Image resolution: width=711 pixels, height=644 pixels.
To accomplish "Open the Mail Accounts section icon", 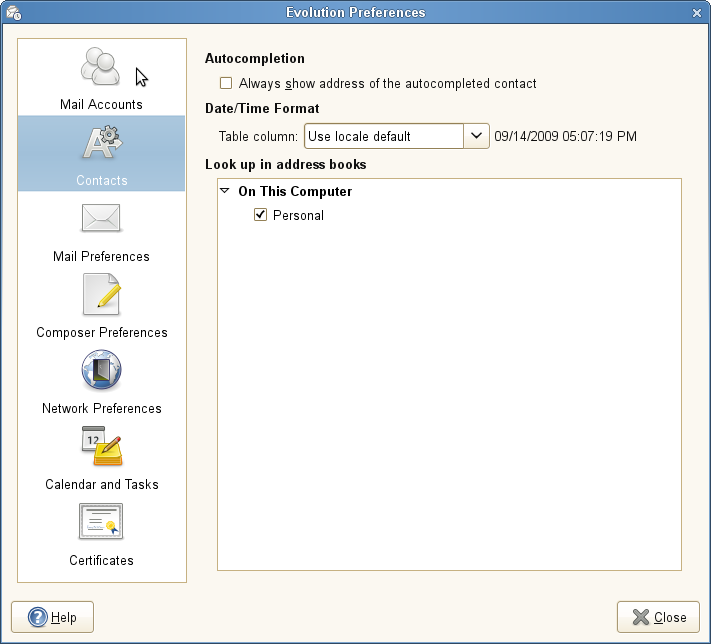I will [x=100, y=67].
